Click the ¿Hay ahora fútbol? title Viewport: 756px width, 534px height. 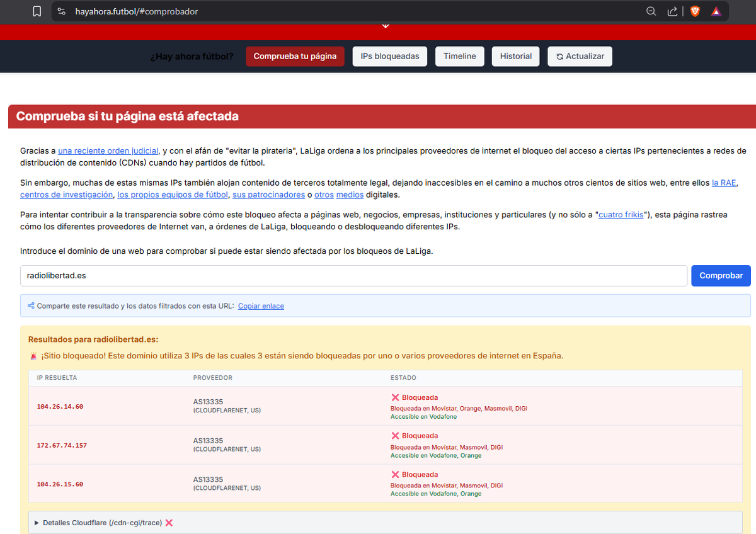pyautogui.click(x=192, y=57)
